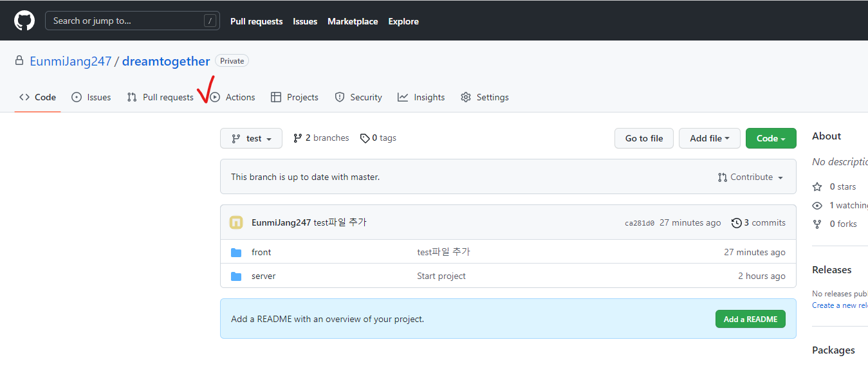Click the folder icon of front row

[x=236, y=252]
